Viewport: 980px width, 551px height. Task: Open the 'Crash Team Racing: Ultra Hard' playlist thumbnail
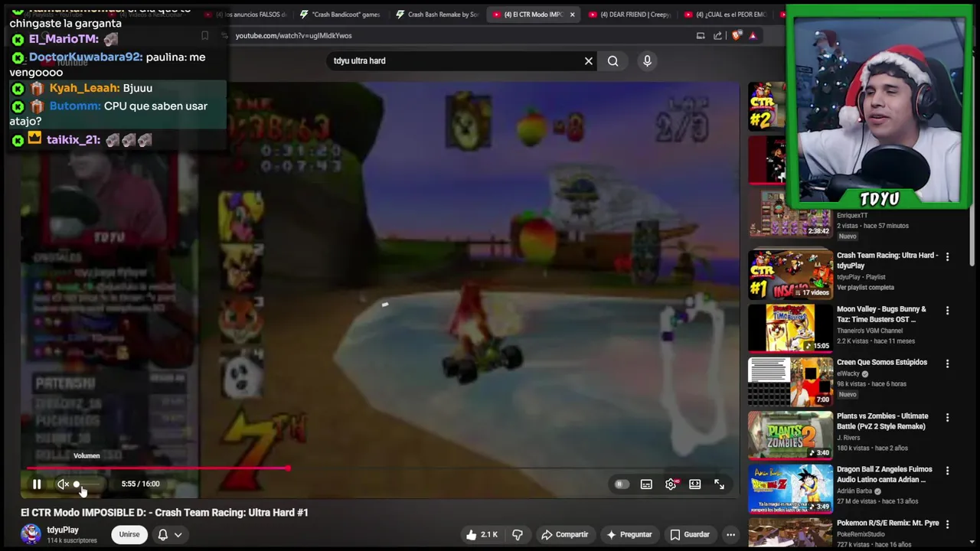(790, 274)
